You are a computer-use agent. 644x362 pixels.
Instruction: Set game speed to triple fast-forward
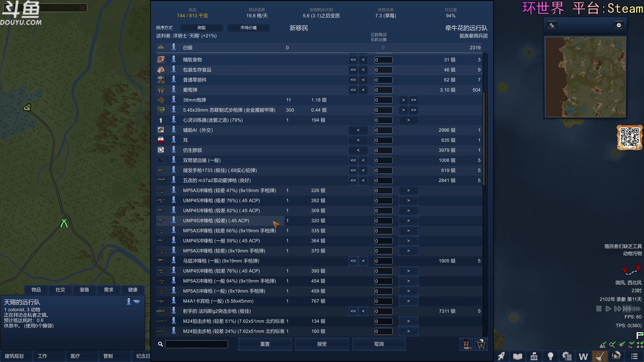(x=627, y=309)
